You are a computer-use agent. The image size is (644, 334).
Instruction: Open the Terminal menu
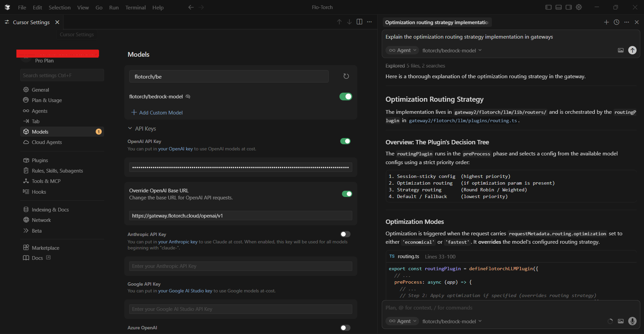point(135,7)
